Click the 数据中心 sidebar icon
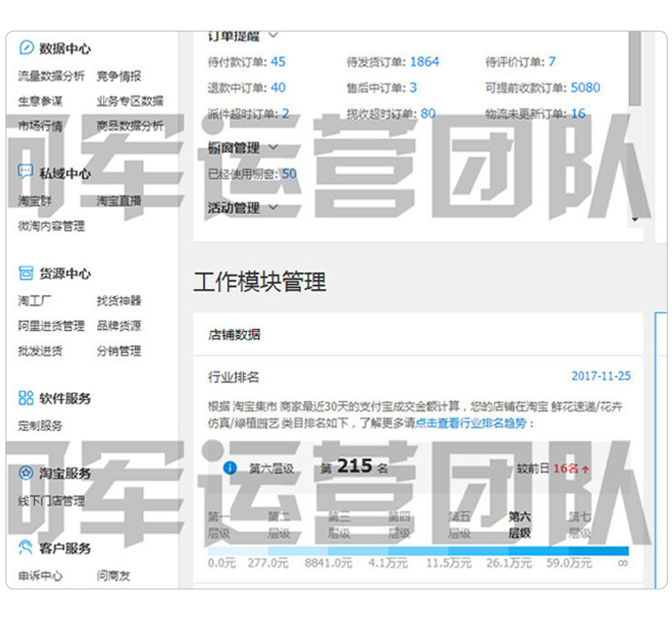This screenshot has height=620, width=672. point(26,48)
